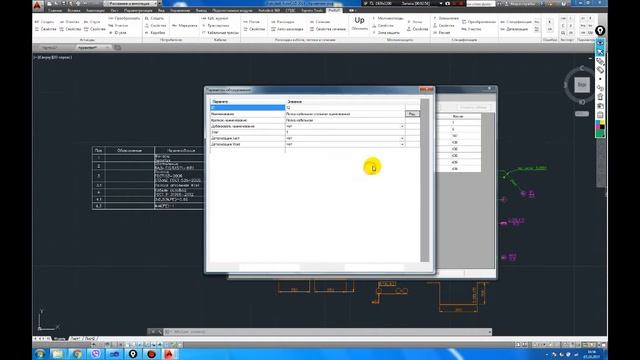The image size is (640, 360).
Task: Open the dropdown in the sixth parameter row
Action: [x=402, y=138]
